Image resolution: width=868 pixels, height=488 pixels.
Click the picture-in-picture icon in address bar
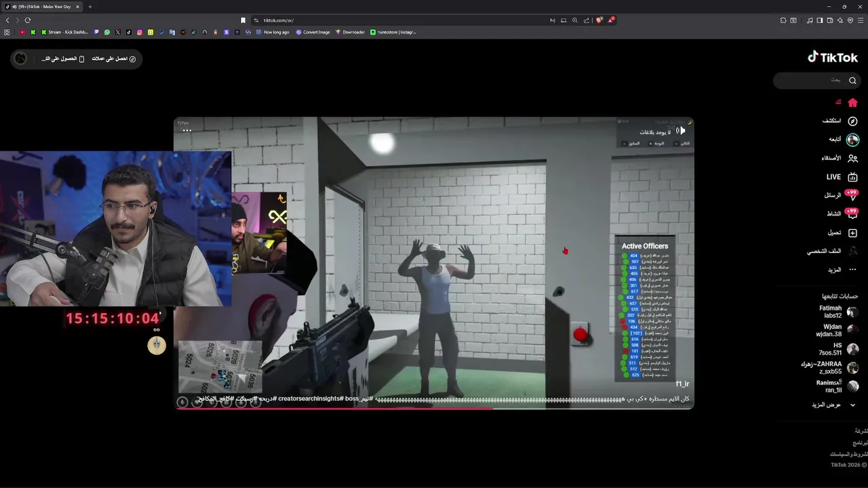click(x=564, y=20)
